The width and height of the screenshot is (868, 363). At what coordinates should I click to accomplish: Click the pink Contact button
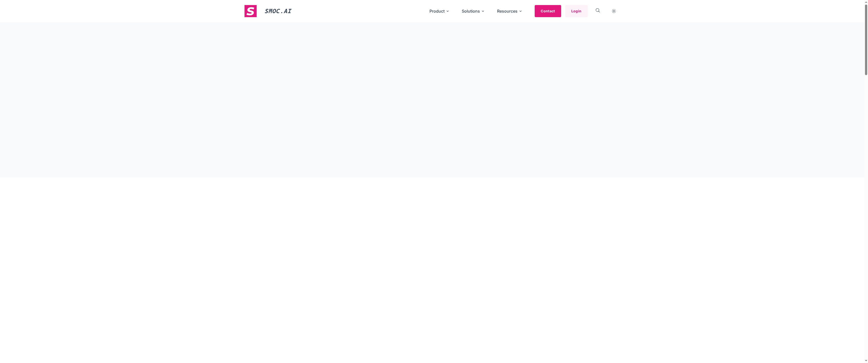[x=548, y=11]
